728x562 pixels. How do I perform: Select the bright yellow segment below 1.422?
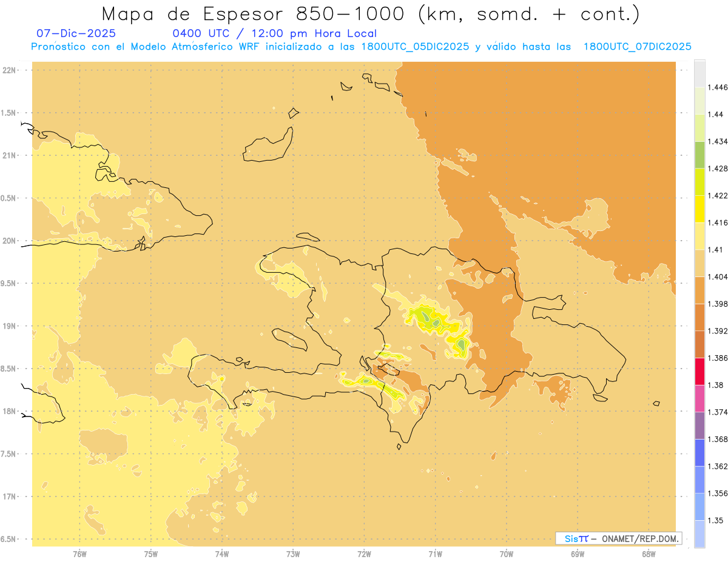click(699, 209)
